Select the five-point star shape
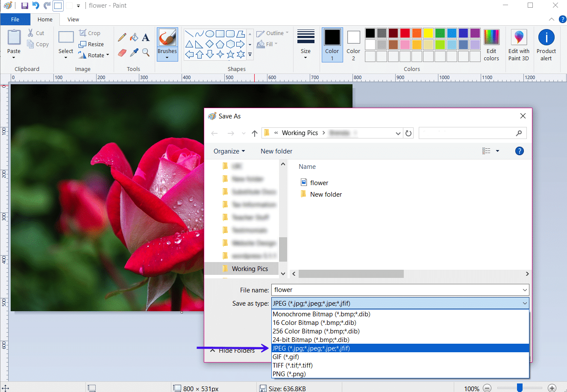This screenshot has width=567, height=392. tap(231, 54)
